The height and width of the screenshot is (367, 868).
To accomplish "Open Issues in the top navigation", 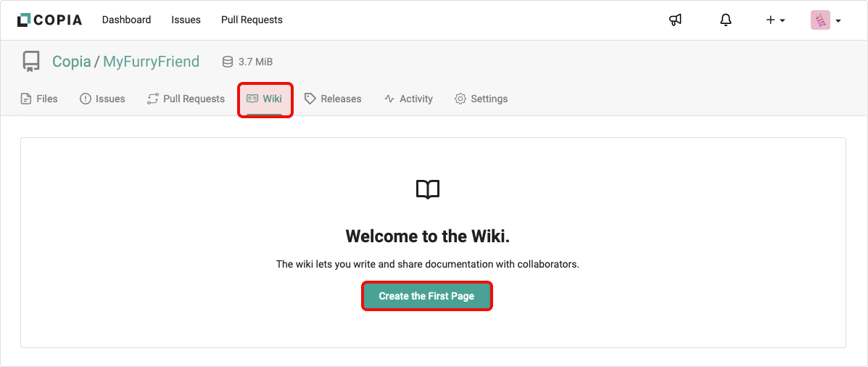I will coord(186,20).
